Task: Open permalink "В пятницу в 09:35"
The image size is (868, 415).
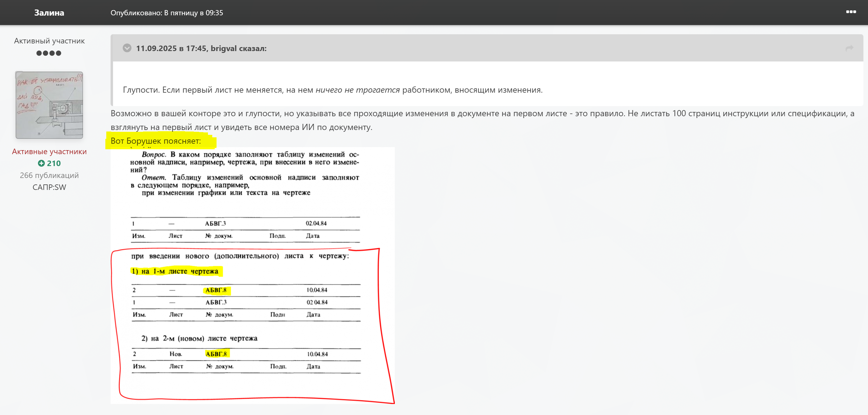Action: click(193, 13)
